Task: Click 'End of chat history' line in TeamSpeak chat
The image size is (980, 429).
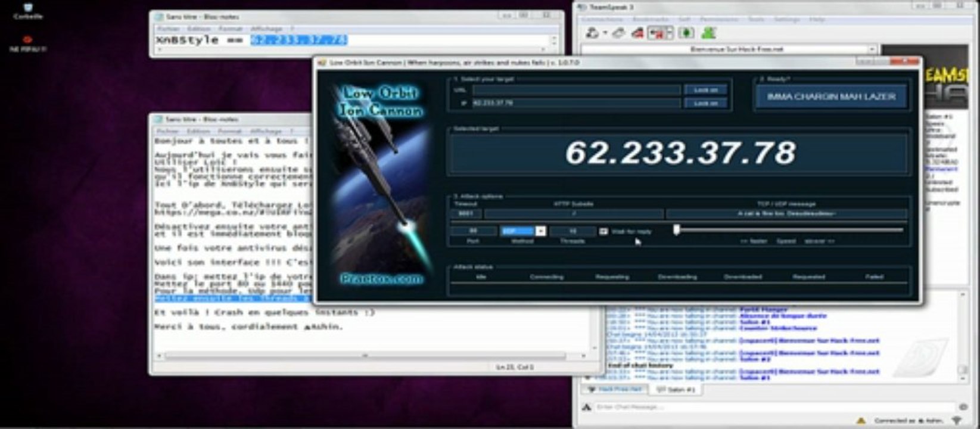Action: pyautogui.click(x=640, y=365)
